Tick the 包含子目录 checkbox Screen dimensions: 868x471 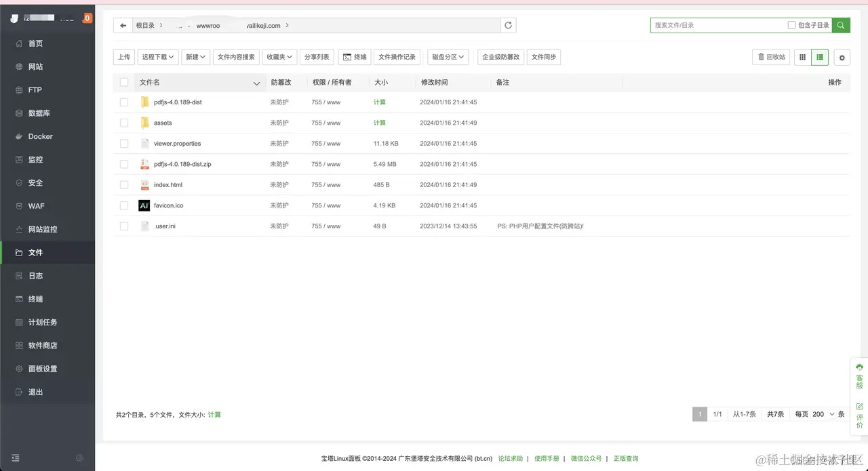[791, 25]
